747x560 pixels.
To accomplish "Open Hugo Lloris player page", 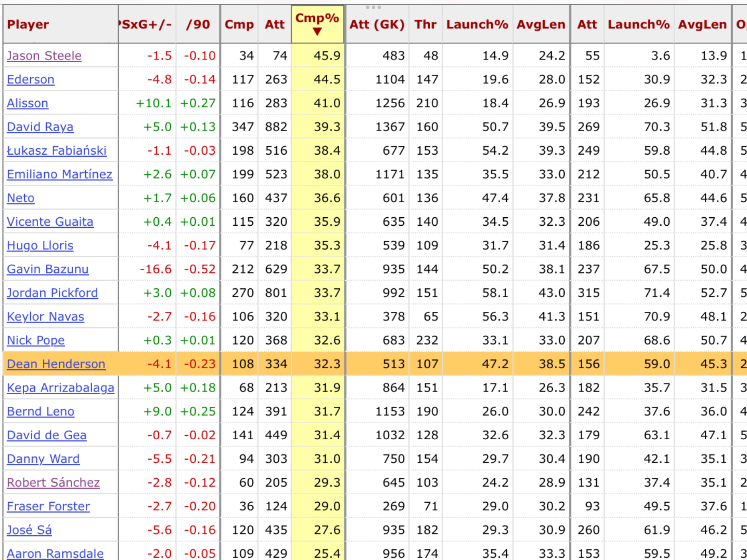I will (40, 245).
